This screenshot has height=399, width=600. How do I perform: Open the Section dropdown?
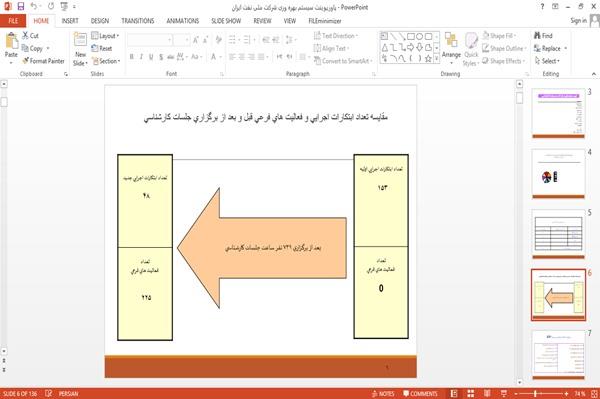coord(106,61)
